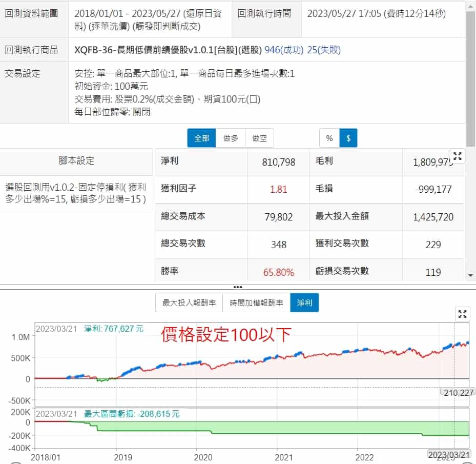
Task: Click the scrollbar up arrow
Action: [471, 4]
